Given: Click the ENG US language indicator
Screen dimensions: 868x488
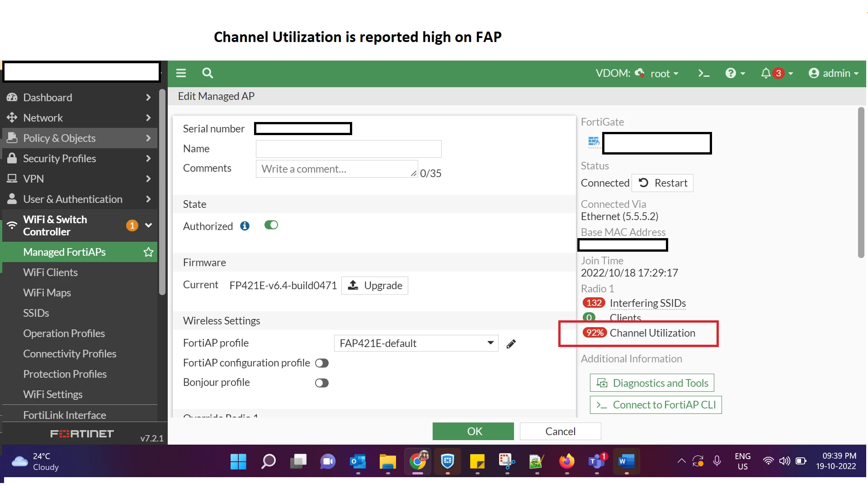Looking at the screenshot, I should click(743, 461).
